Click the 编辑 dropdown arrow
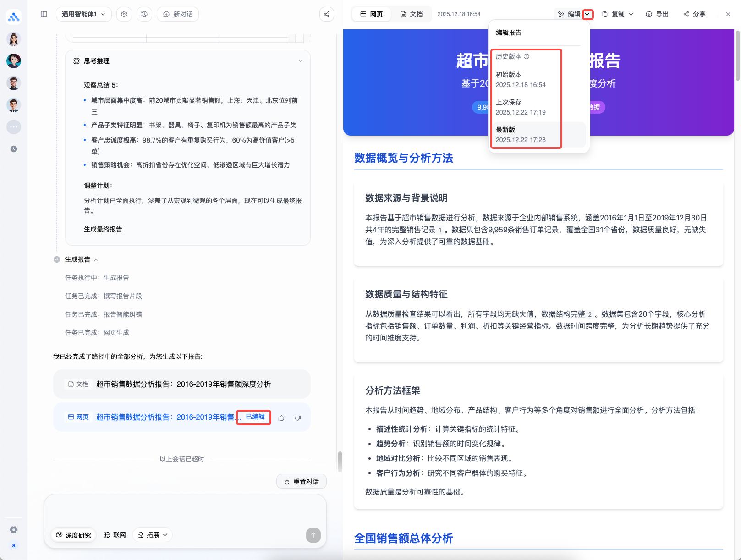Screen dimensions: 741x560 [x=587, y=14]
